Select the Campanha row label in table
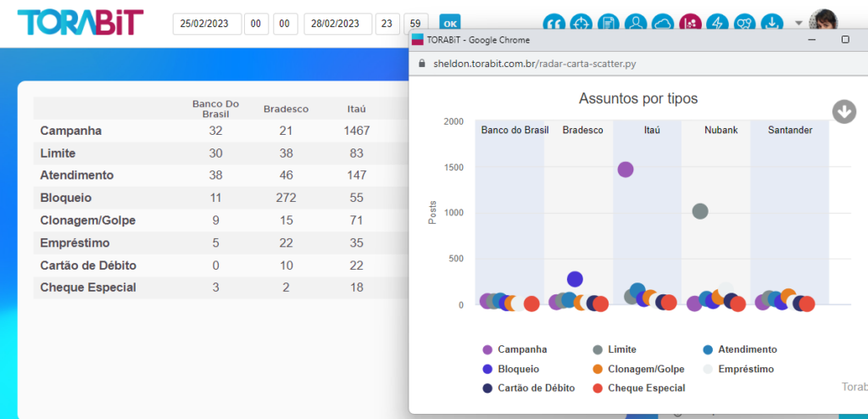Screen dimensions: 868x419 (x=71, y=131)
